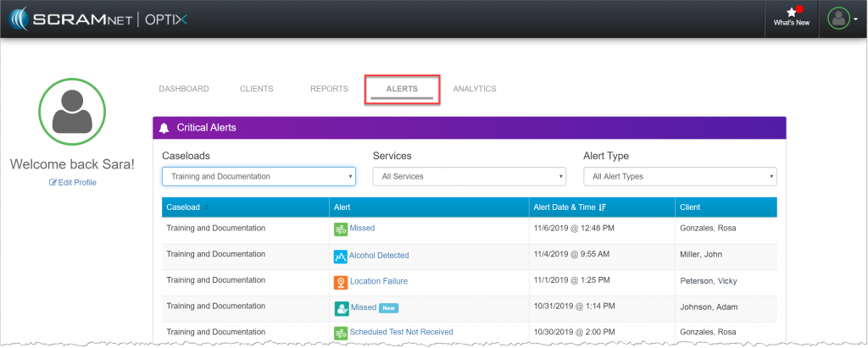Open the Scheduled Test Not Received alert
This screenshot has width=868, height=348.
[x=401, y=332]
